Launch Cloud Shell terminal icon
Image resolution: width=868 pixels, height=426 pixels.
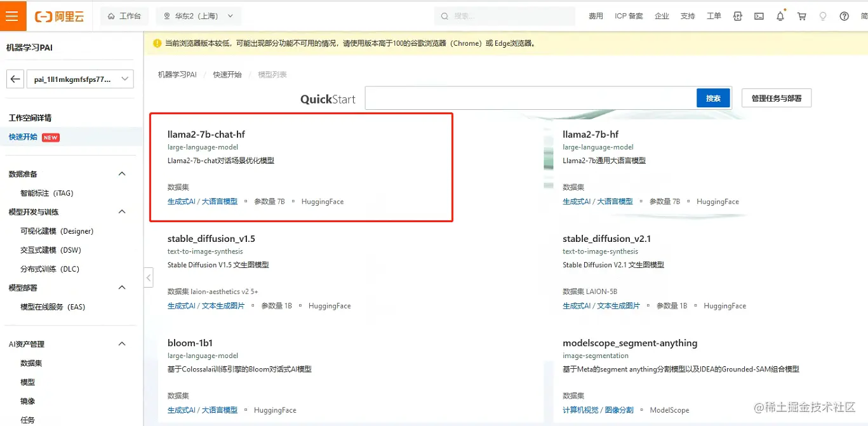(759, 16)
